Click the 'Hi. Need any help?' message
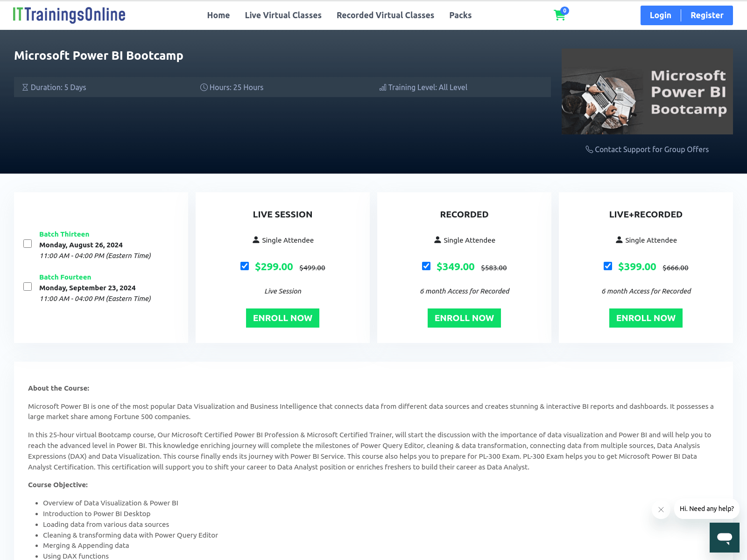The width and height of the screenshot is (747, 560). [x=707, y=509]
